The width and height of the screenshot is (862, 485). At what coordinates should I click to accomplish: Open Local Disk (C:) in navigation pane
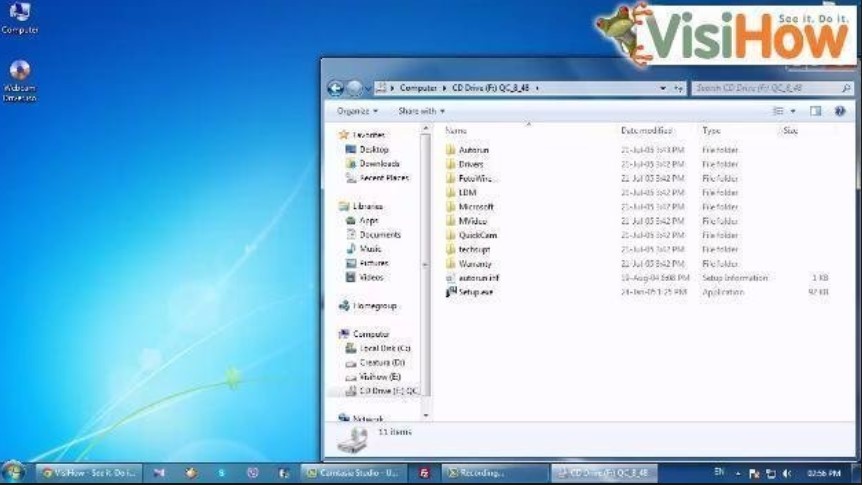point(378,348)
